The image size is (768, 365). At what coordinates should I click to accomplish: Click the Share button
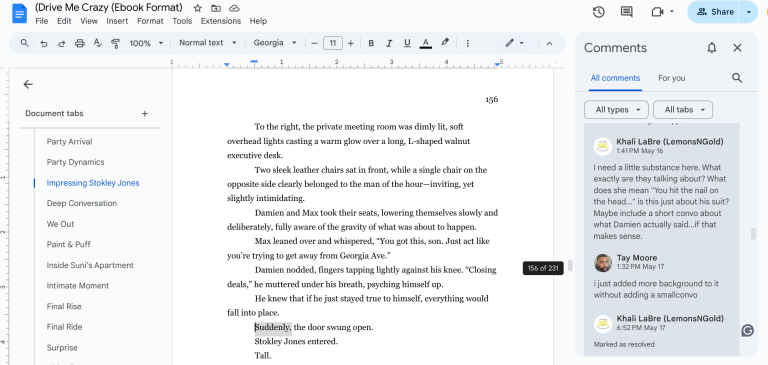pos(715,12)
